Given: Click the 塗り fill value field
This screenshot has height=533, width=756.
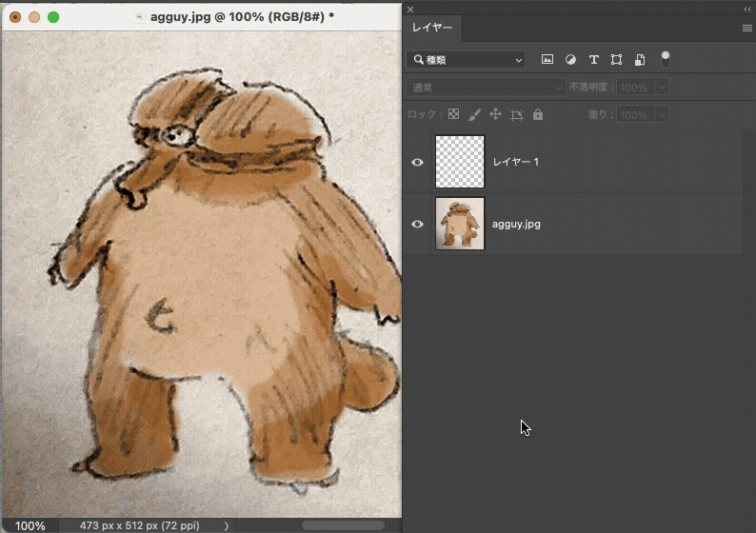Looking at the screenshot, I should (635, 115).
